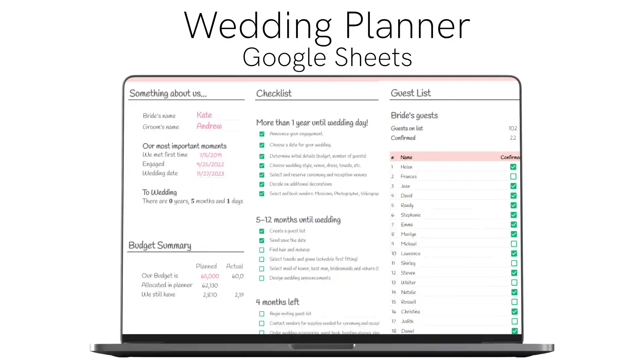Click the 'Budget Summary' section header icon
644x362 pixels.
(x=159, y=245)
